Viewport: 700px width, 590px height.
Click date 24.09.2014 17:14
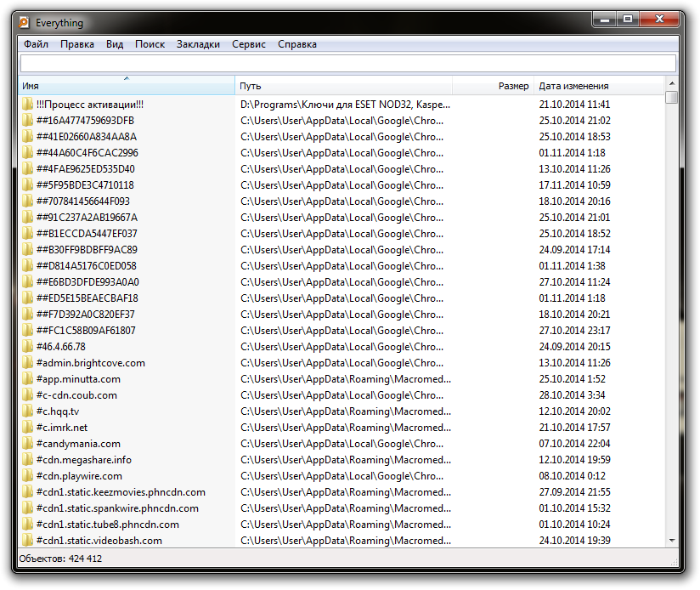coord(574,250)
